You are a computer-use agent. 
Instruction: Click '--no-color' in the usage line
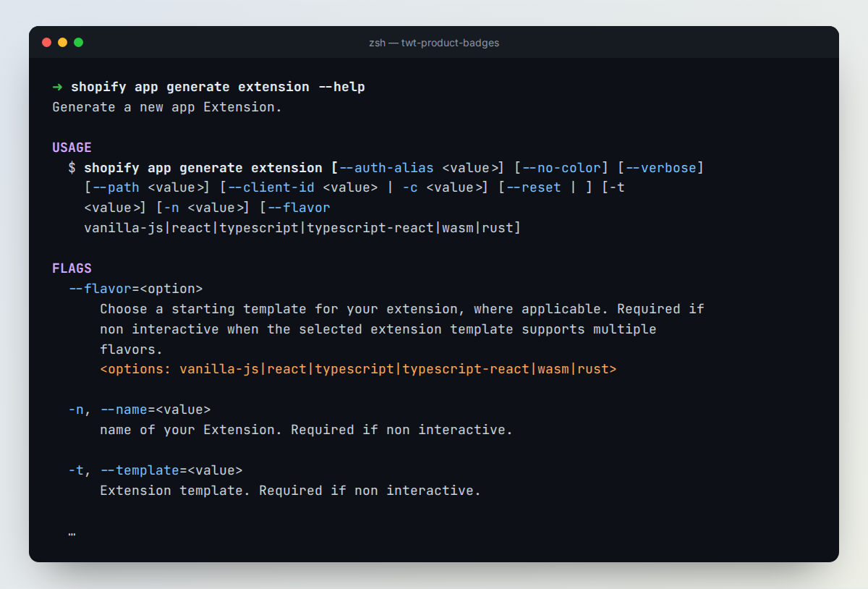click(561, 168)
